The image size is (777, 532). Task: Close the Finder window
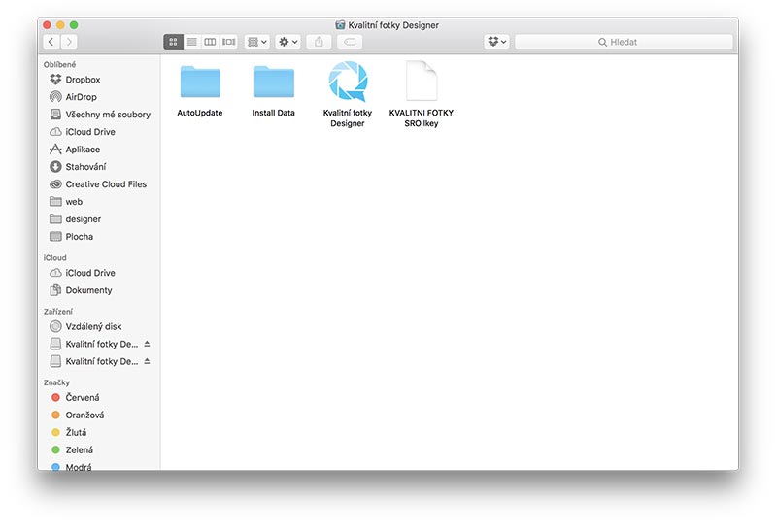coord(47,25)
